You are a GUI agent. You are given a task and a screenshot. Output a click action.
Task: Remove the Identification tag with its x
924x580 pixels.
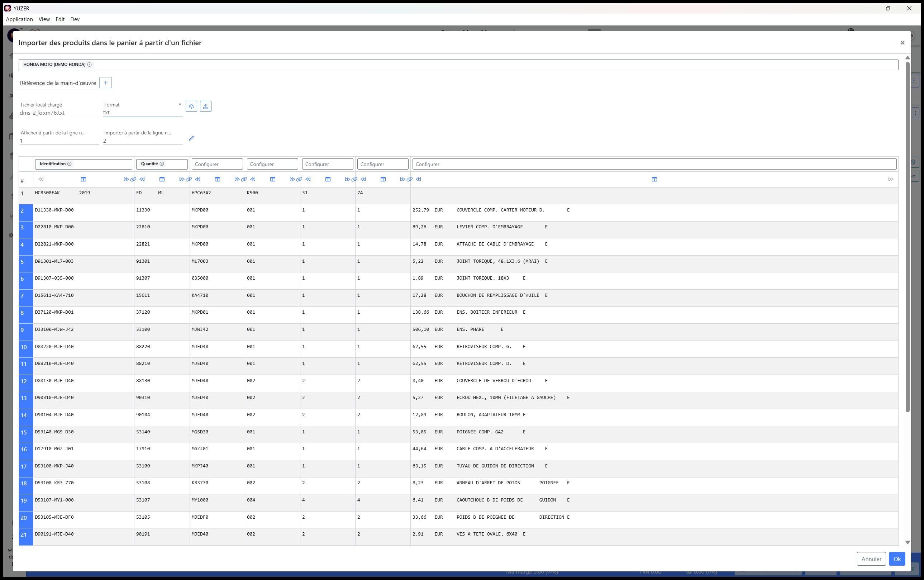coord(70,164)
